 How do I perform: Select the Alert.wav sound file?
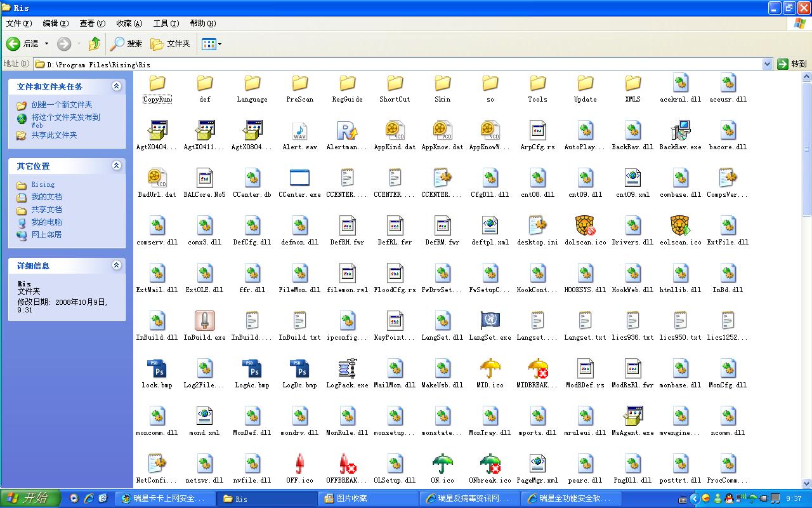tap(299, 131)
